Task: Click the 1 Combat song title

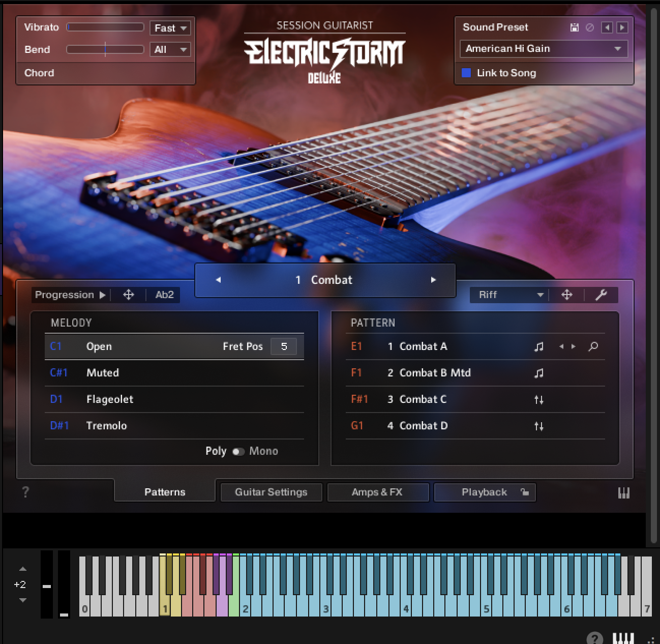Action: pos(324,280)
